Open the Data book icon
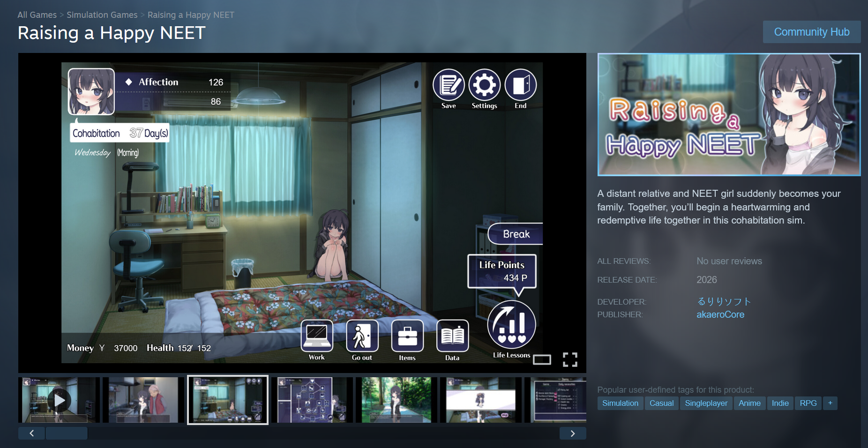This screenshot has width=868, height=448. (452, 336)
